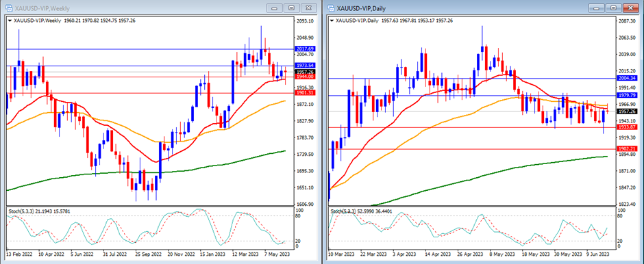Click the 15 Jan 2023 date on the time axis

click(213, 254)
